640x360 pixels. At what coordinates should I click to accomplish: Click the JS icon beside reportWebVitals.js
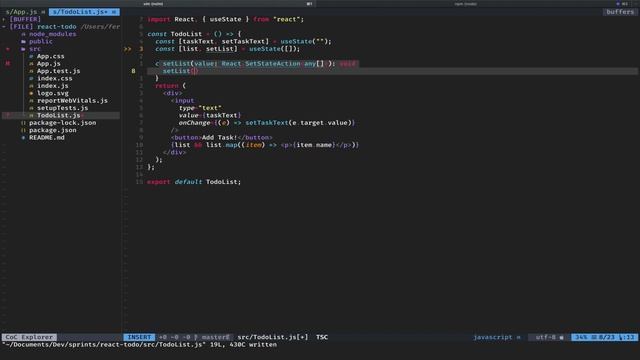coord(31,100)
